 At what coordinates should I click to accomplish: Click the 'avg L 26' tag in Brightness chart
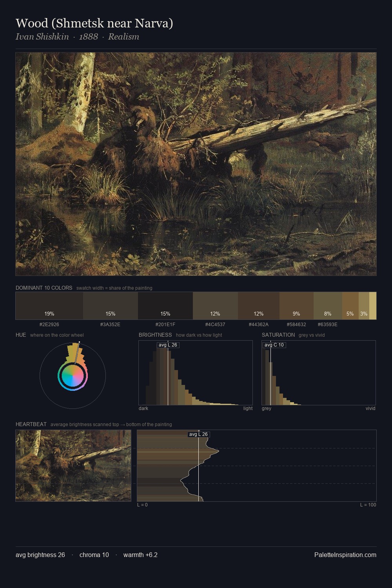tap(168, 345)
